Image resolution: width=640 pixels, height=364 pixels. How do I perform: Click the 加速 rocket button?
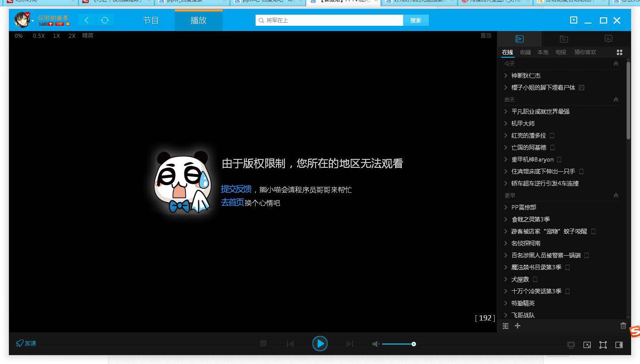point(26,343)
